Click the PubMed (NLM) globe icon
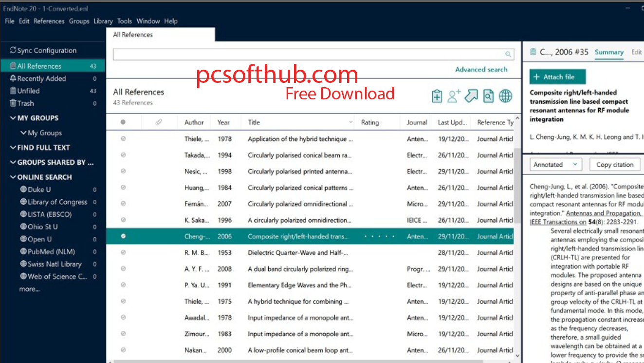Viewport: 644px width, 363px height. [x=23, y=251]
